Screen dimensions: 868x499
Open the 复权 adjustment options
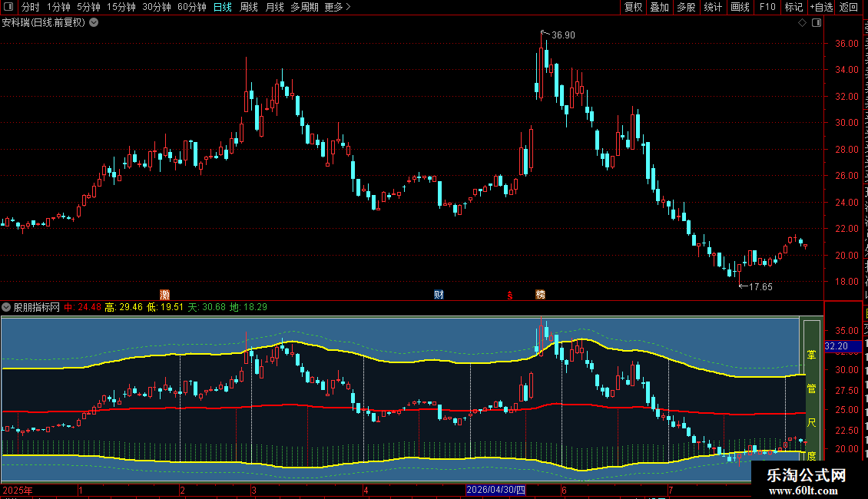[633, 7]
